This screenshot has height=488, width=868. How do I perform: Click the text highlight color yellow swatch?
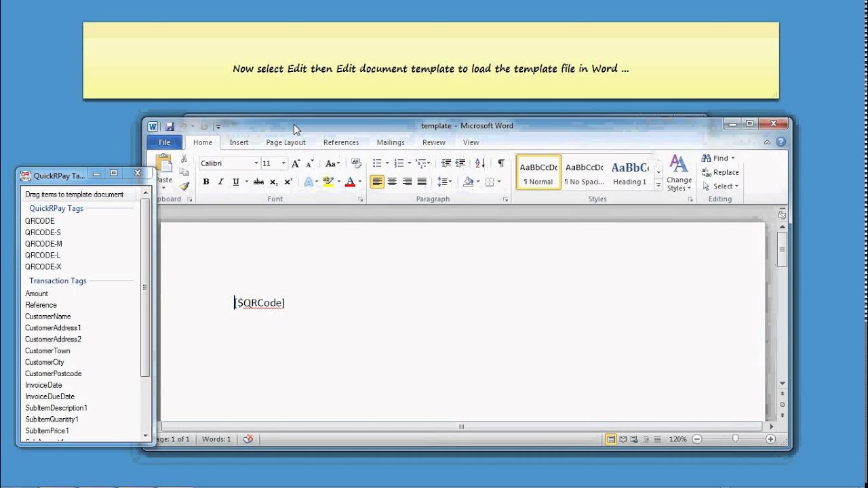pos(328,182)
